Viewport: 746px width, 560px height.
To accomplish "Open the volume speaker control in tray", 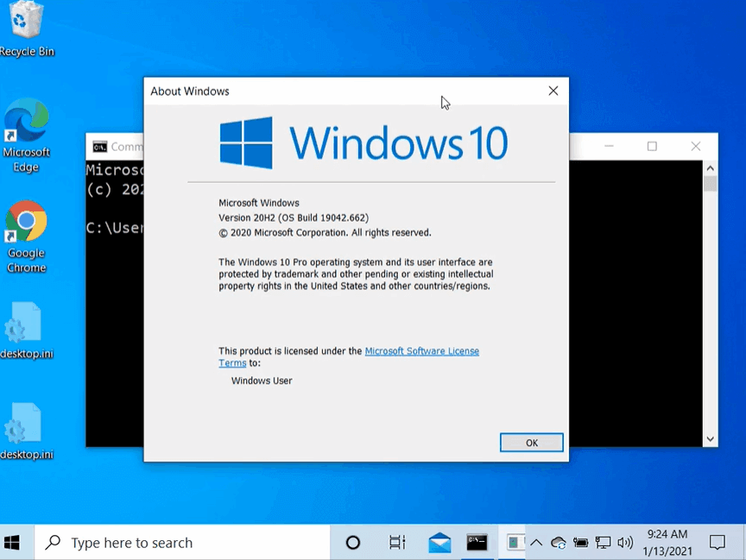I will pos(625,543).
